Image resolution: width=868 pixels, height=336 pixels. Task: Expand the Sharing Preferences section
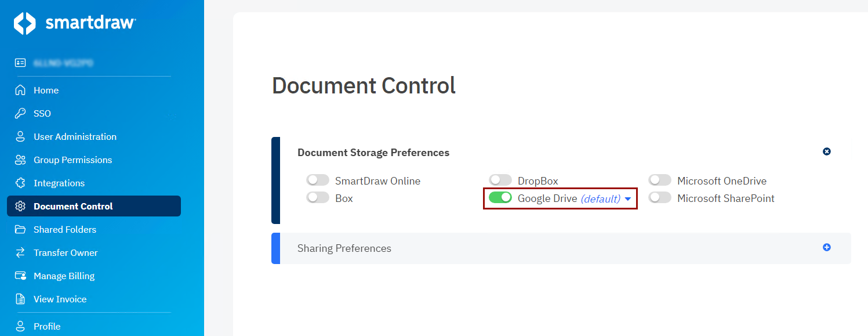pos(826,247)
